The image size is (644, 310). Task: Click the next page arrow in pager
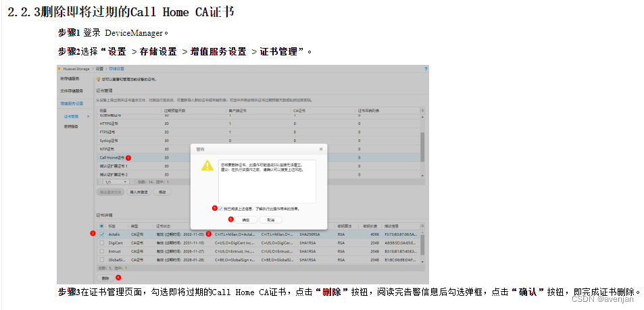tap(132, 181)
